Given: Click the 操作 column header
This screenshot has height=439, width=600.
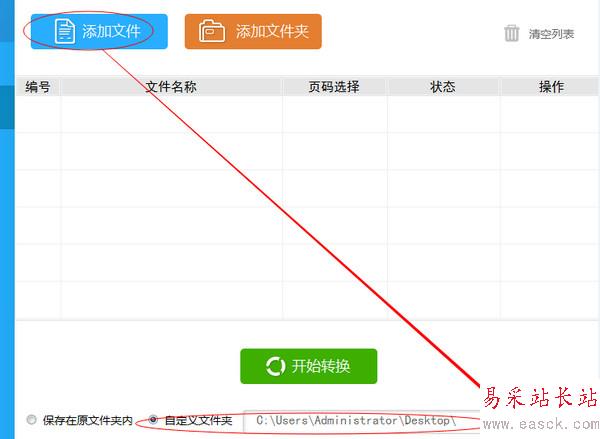Looking at the screenshot, I should pyautogui.click(x=551, y=87).
